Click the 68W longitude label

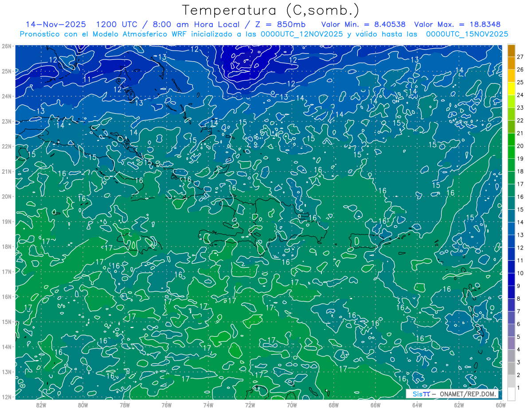pyautogui.click(x=333, y=405)
